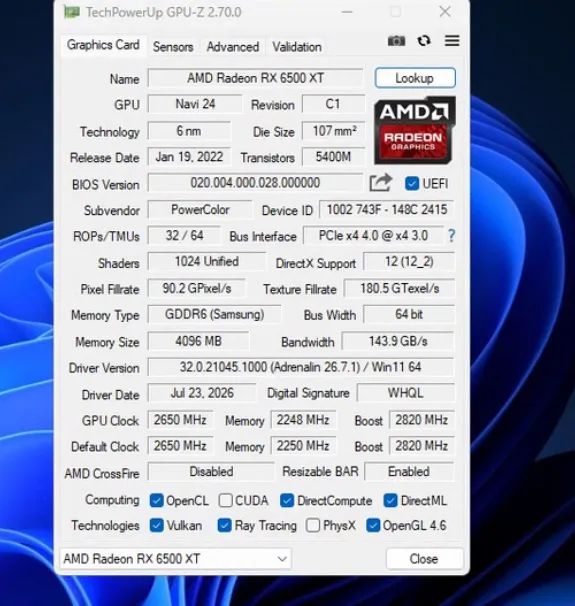
Task: Click the Die Size value '107 mm²'
Action: tap(333, 131)
